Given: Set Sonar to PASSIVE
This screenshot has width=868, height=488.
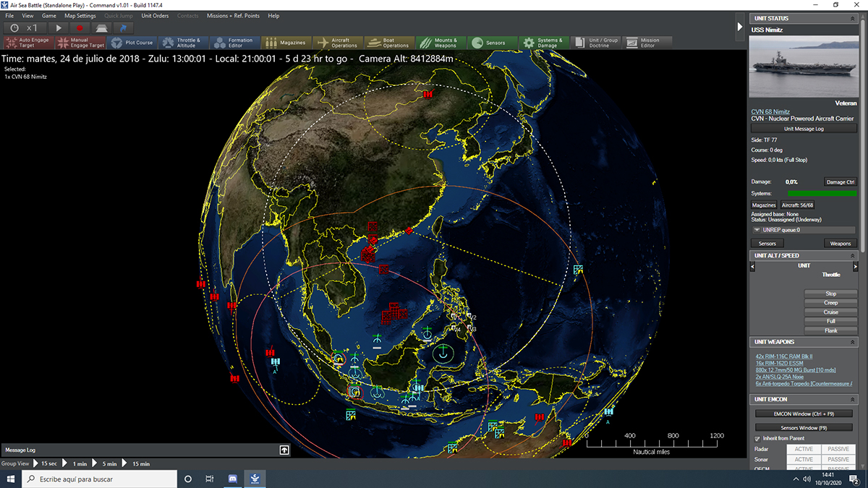Looking at the screenshot, I should point(838,460).
